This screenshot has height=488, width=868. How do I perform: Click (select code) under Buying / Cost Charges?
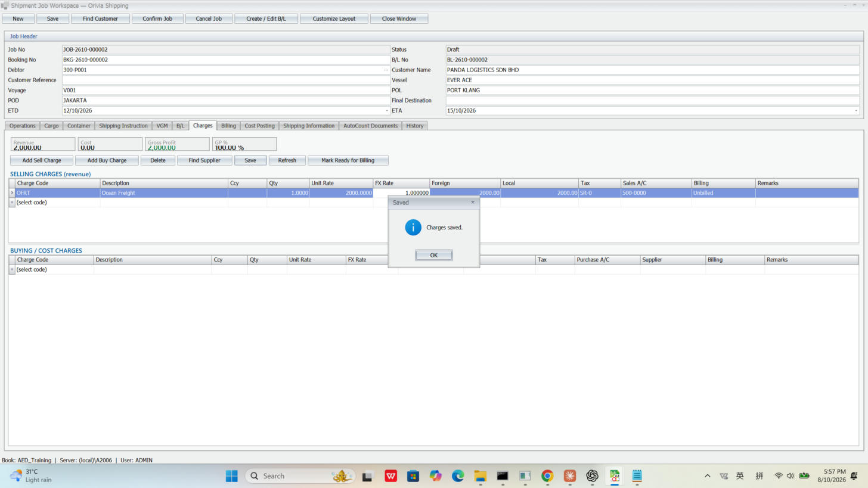coord(54,270)
